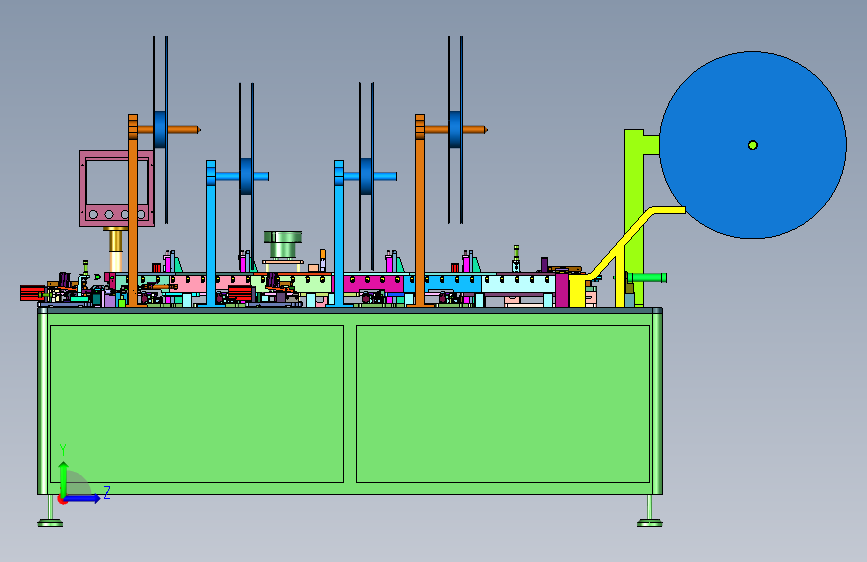
Task: Select the left green cabinet door panel
Action: 197,404
